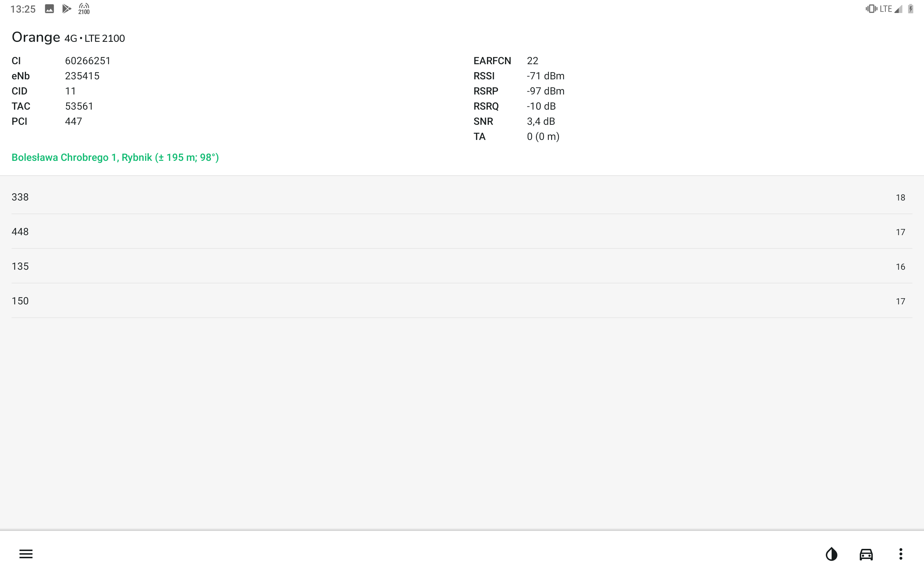Toggle the dark theme contrast icon

[x=831, y=554]
